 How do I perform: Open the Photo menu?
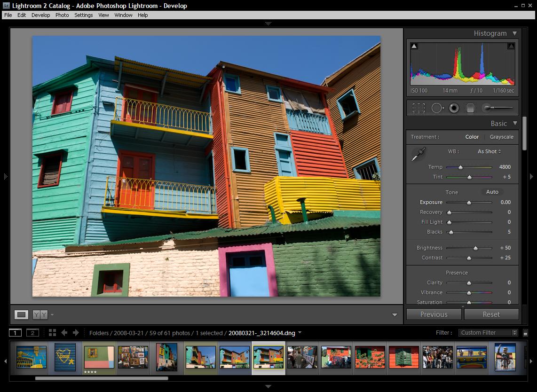pyautogui.click(x=62, y=15)
